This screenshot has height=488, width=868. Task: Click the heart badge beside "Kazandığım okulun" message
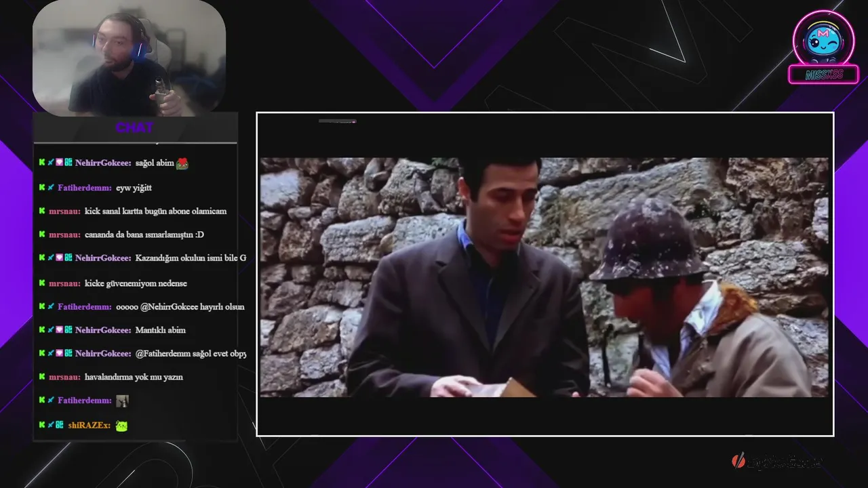(x=60, y=258)
